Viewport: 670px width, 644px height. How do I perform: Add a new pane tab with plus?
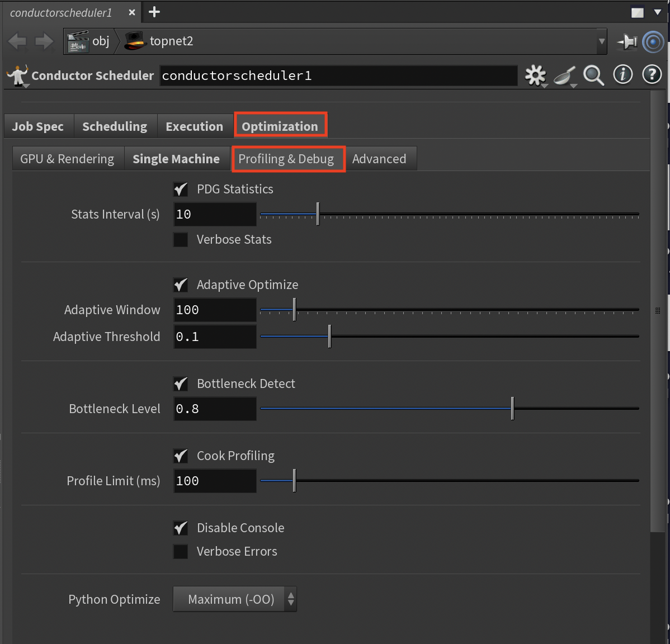[154, 12]
